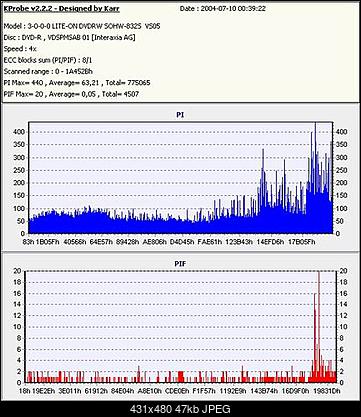Click the "AE806h" axis label
This screenshot has width=361, height=417.
coord(154,242)
